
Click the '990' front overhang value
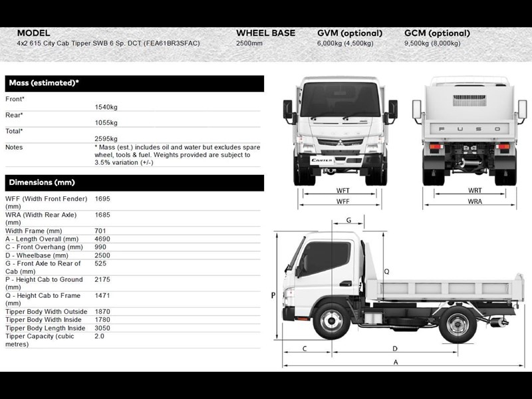tap(100, 247)
